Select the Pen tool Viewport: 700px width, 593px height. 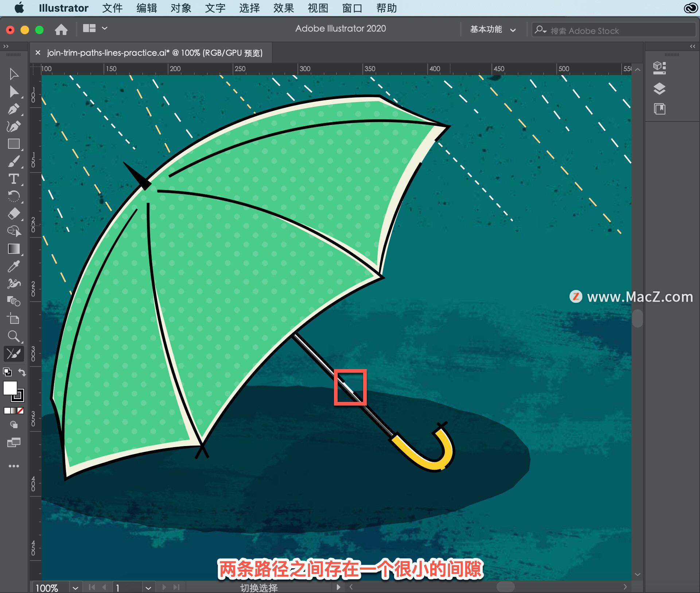click(14, 109)
